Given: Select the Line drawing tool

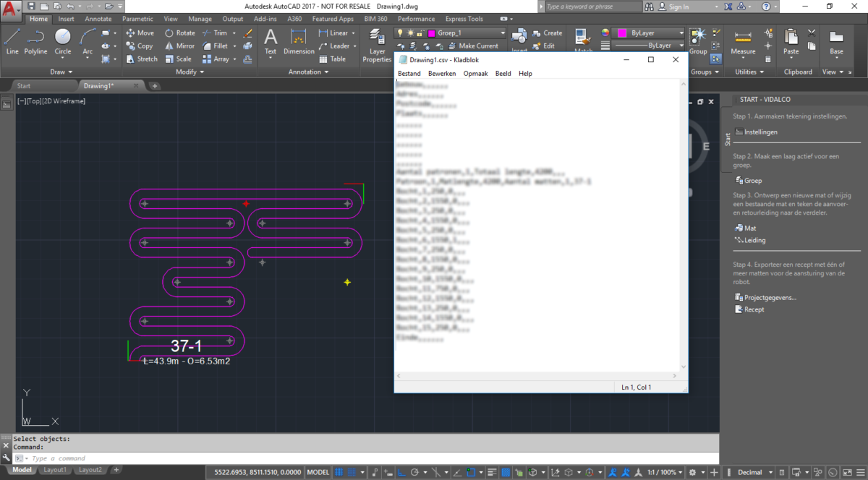Looking at the screenshot, I should pos(12,40).
